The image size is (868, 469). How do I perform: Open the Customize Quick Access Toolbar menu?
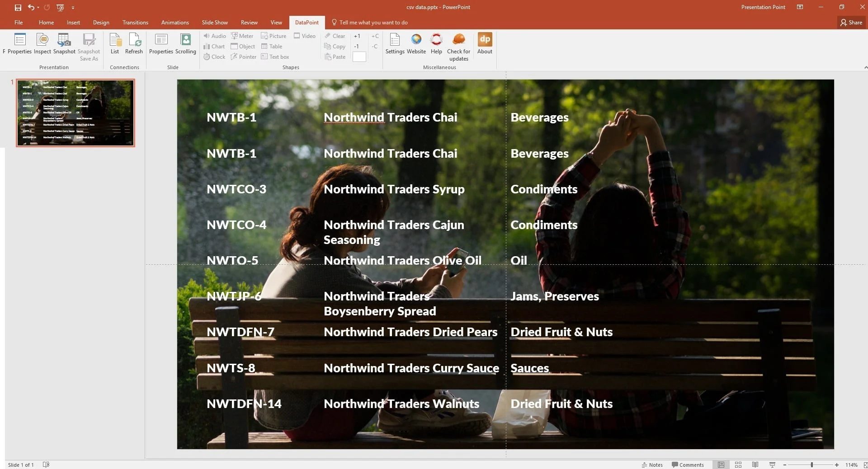click(73, 7)
